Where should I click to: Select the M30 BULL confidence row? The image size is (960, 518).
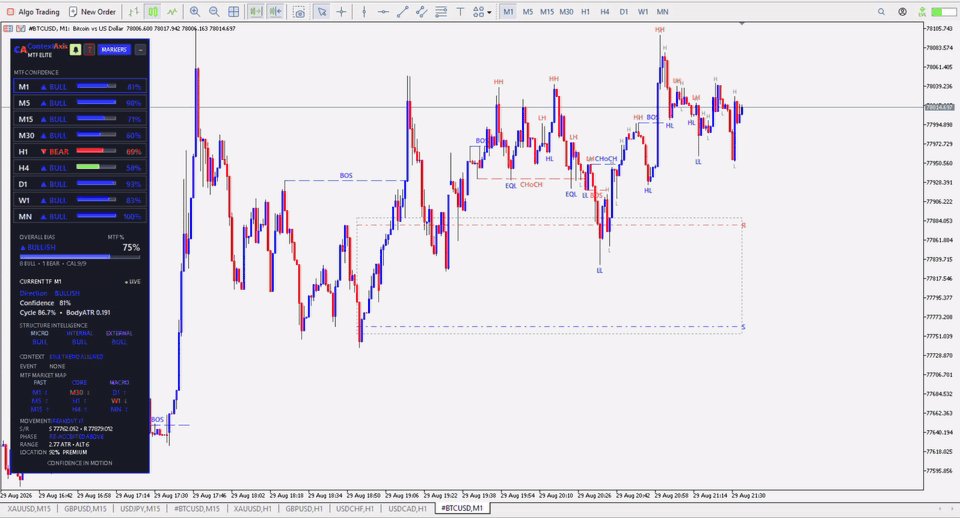click(x=80, y=135)
